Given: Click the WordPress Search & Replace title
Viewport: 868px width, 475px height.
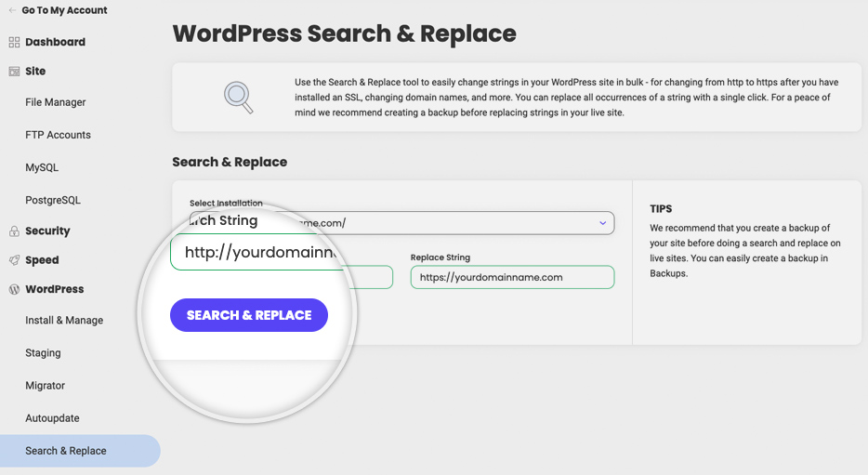Looking at the screenshot, I should [345, 33].
